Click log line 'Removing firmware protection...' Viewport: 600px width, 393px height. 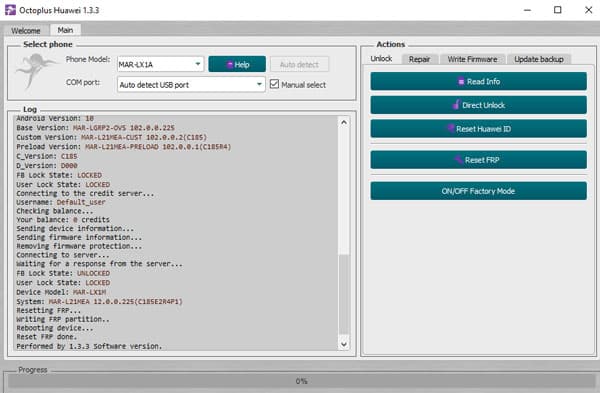(79, 246)
